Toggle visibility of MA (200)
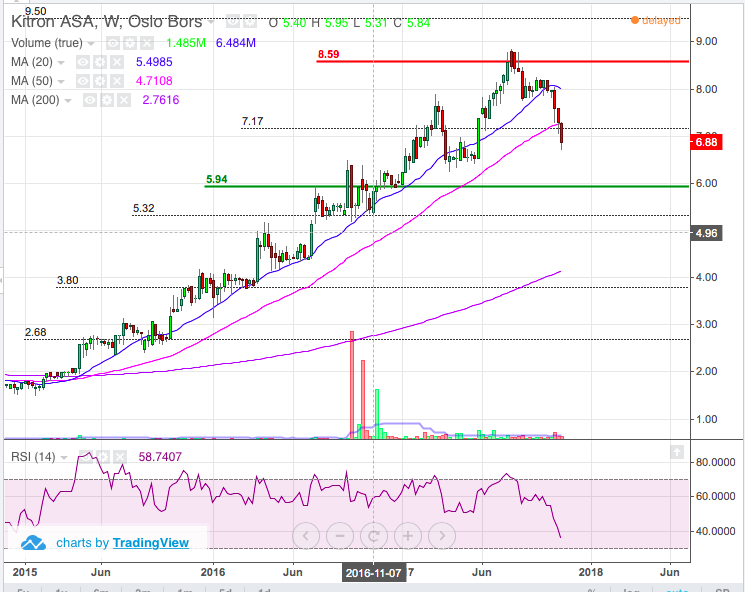Image resolution: width=745 pixels, height=592 pixels. click(x=90, y=100)
